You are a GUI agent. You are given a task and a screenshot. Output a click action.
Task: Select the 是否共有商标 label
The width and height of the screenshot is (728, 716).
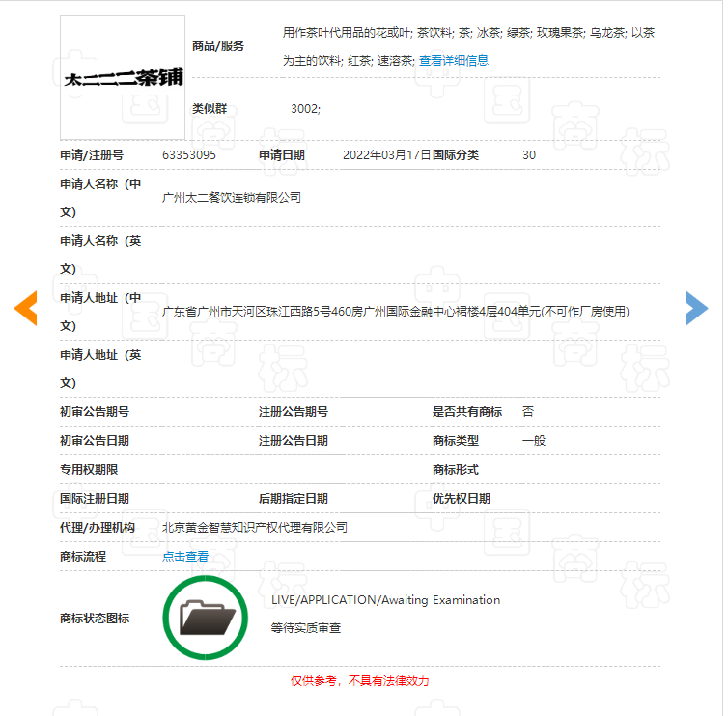point(467,412)
